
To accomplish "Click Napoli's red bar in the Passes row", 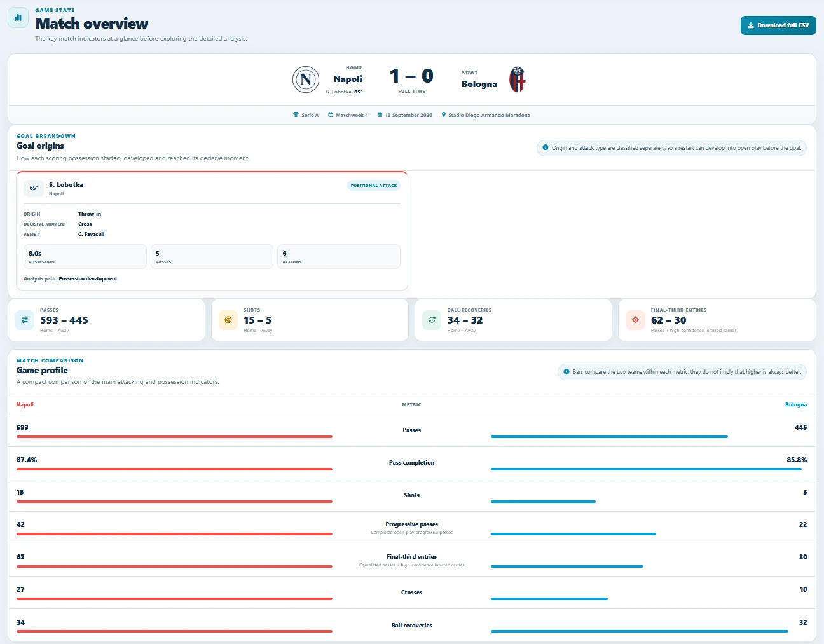I will [174, 437].
